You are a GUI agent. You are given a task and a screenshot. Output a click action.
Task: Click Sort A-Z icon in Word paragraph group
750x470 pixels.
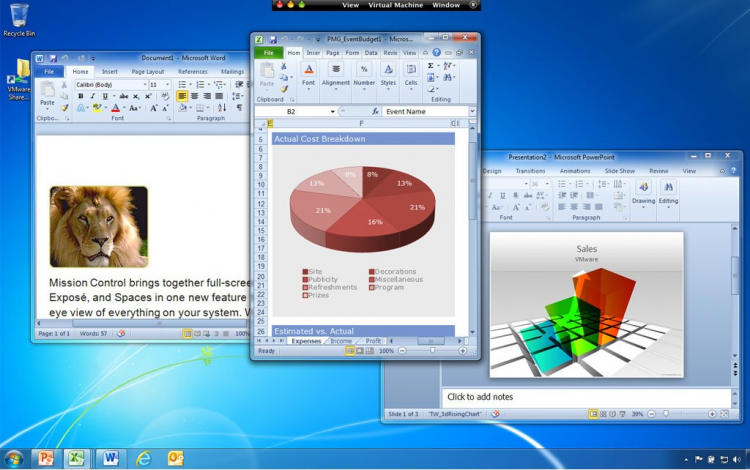point(222,108)
